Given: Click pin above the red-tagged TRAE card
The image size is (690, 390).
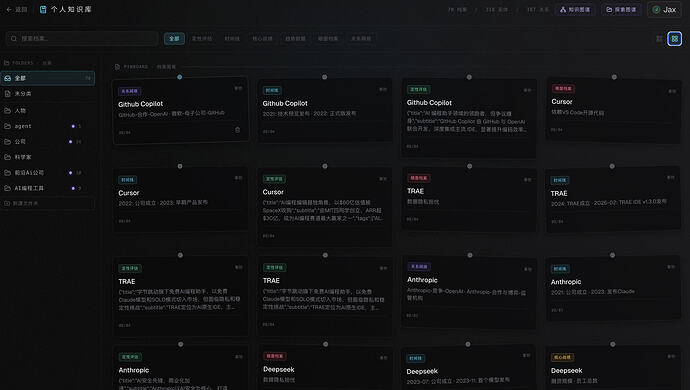Looking at the screenshot, I should coord(470,166).
